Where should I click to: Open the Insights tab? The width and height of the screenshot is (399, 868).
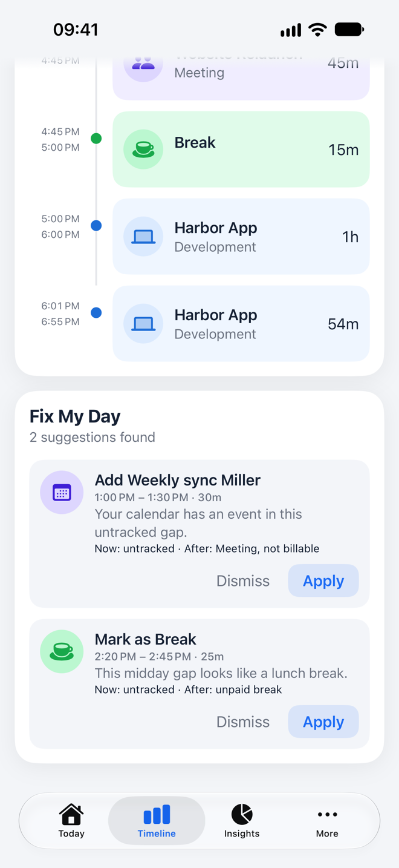pos(242,821)
